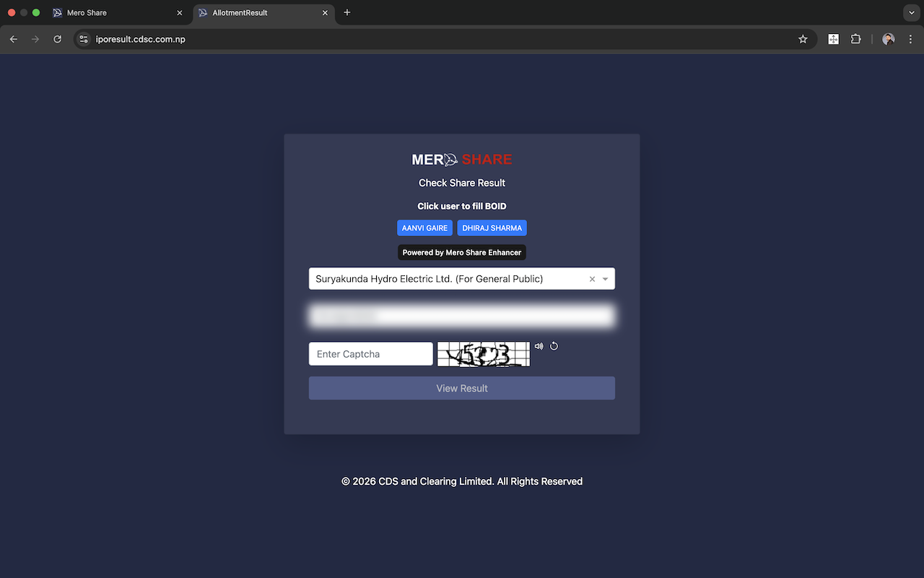Close the Mero Share tab
924x578 pixels.
tap(180, 12)
